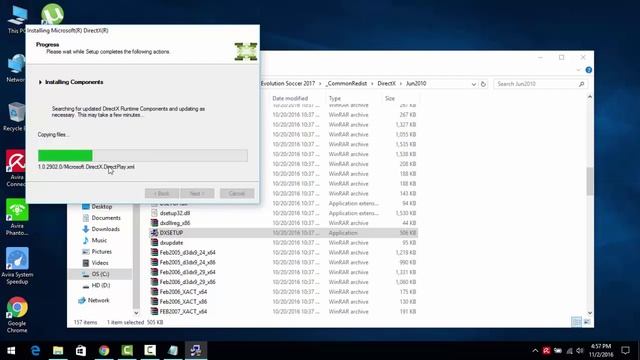
Task: Switch to the DirectX setup taskbar icon
Action: (x=196, y=350)
